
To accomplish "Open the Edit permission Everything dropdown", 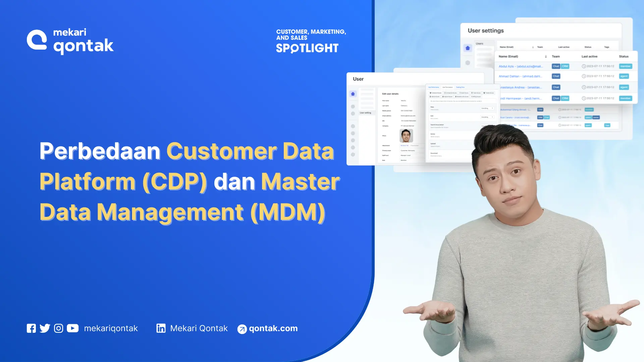I will pos(487,117).
